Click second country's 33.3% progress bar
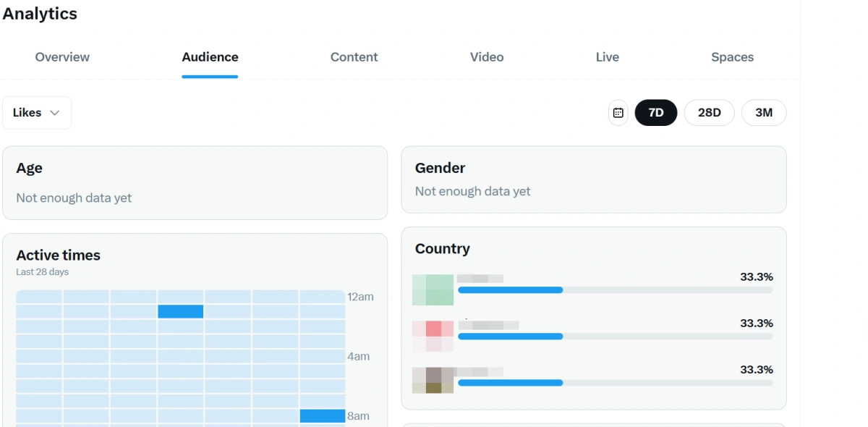Screen dimensions: 868x427 [x=616, y=337]
